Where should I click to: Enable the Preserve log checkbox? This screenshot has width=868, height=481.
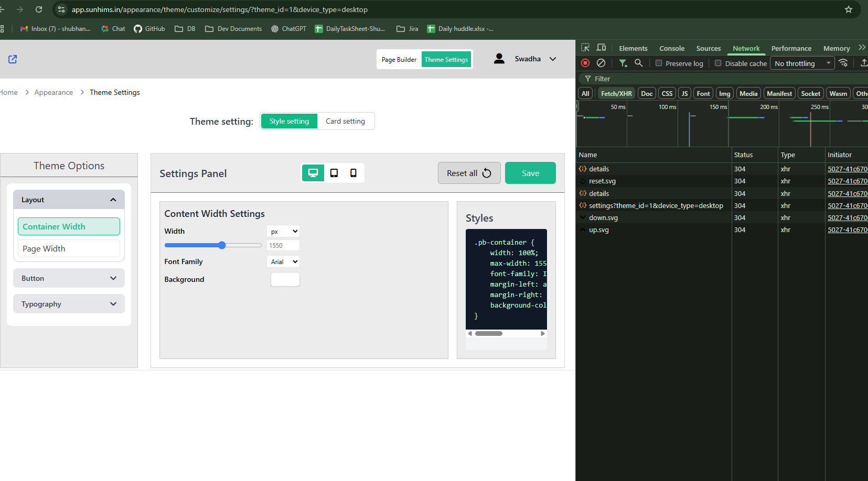[659, 63]
